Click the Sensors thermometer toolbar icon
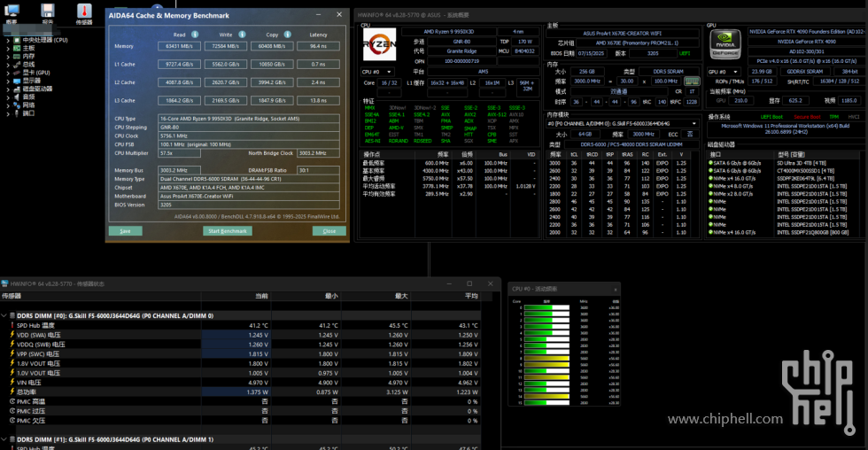Screen dimensions: 868x450 click(84, 12)
